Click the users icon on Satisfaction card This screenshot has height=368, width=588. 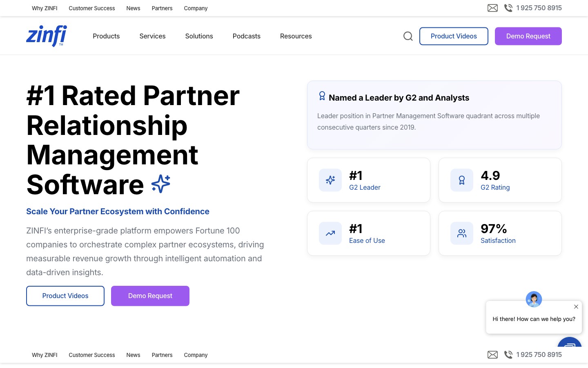tap(462, 233)
